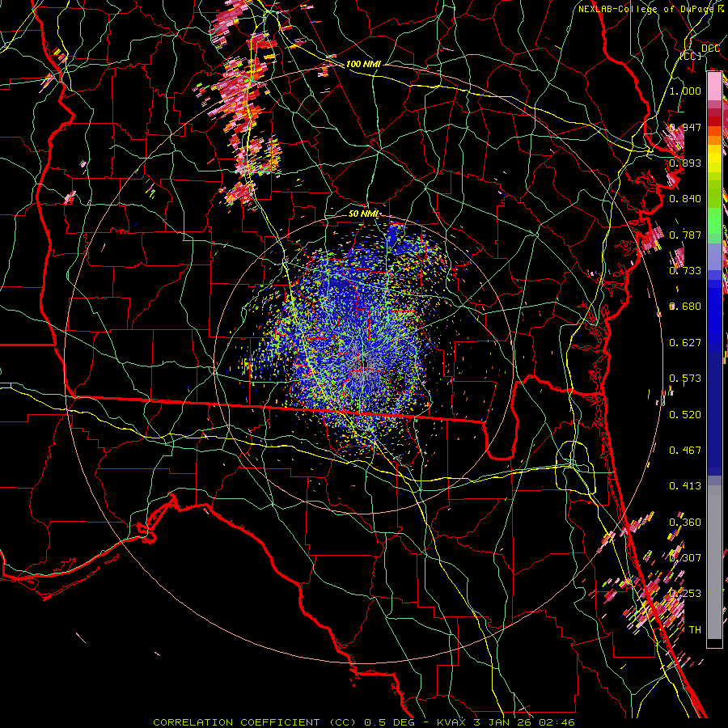This screenshot has height=728, width=728.
Task: Click the pink top segment of the color bar
Action: tap(714, 87)
